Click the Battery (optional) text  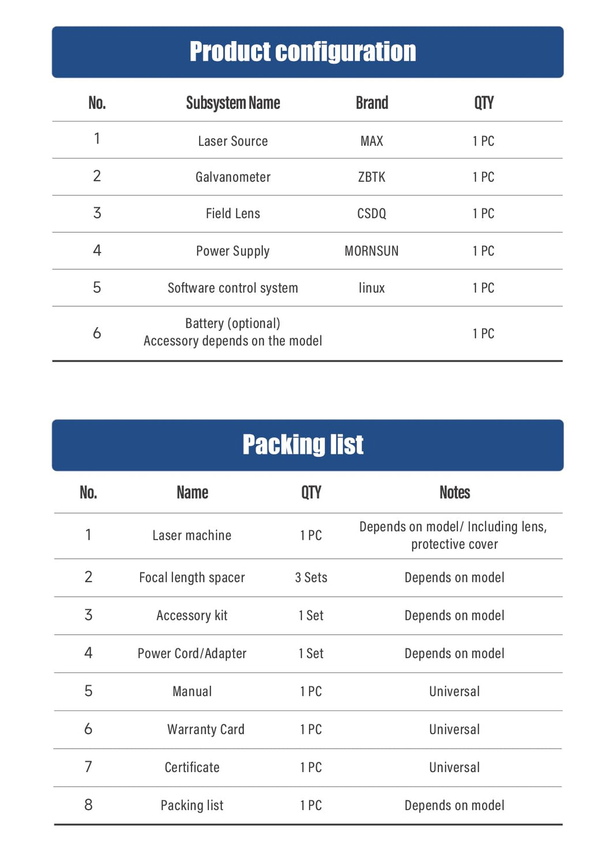click(233, 324)
